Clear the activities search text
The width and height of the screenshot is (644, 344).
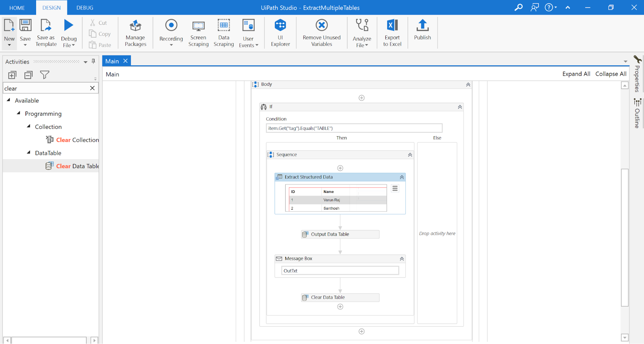click(92, 88)
